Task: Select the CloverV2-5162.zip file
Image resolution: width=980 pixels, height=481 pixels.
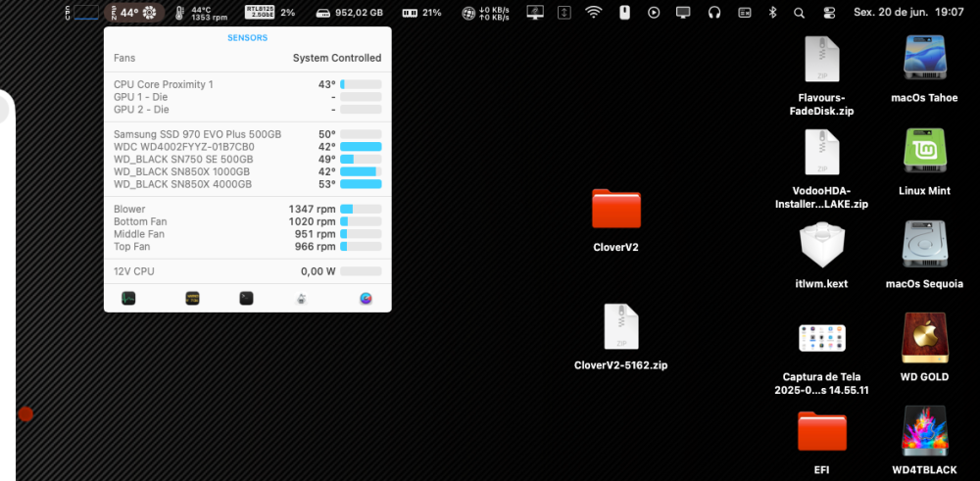Action: (621, 326)
